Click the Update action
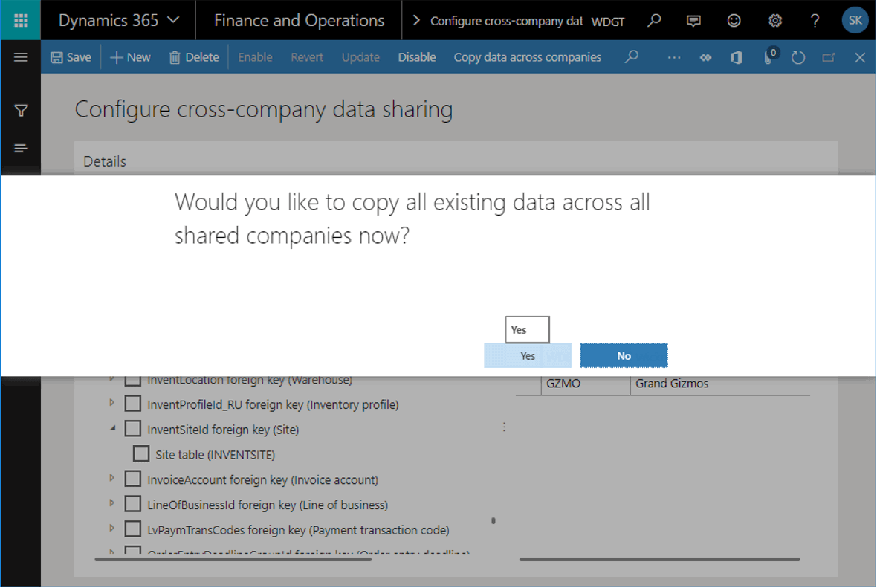This screenshot has height=588, width=877. coord(360,57)
